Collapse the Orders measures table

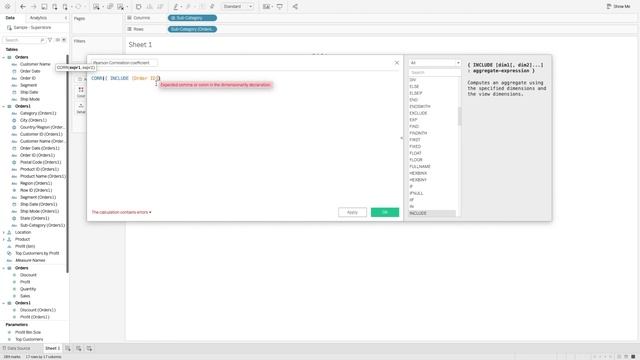[x=4, y=268]
